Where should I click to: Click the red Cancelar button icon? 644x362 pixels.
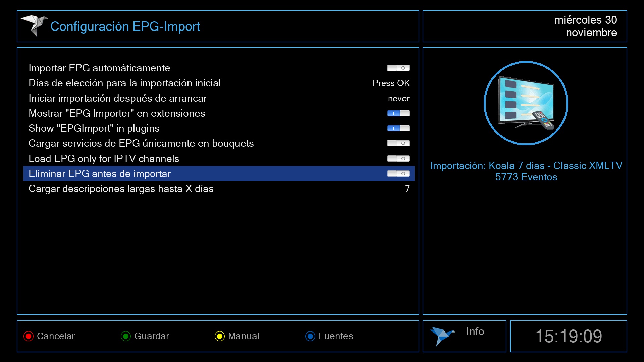pos(29,336)
